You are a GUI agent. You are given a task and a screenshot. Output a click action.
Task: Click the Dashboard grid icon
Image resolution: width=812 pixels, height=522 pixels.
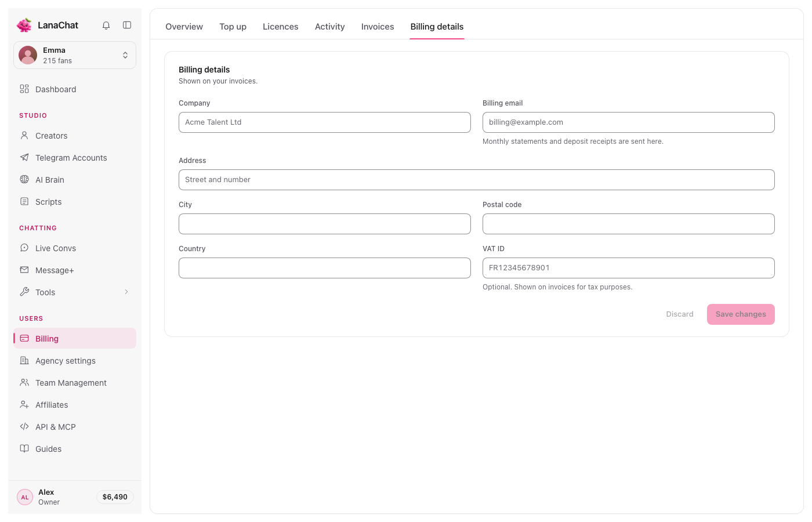pos(24,89)
